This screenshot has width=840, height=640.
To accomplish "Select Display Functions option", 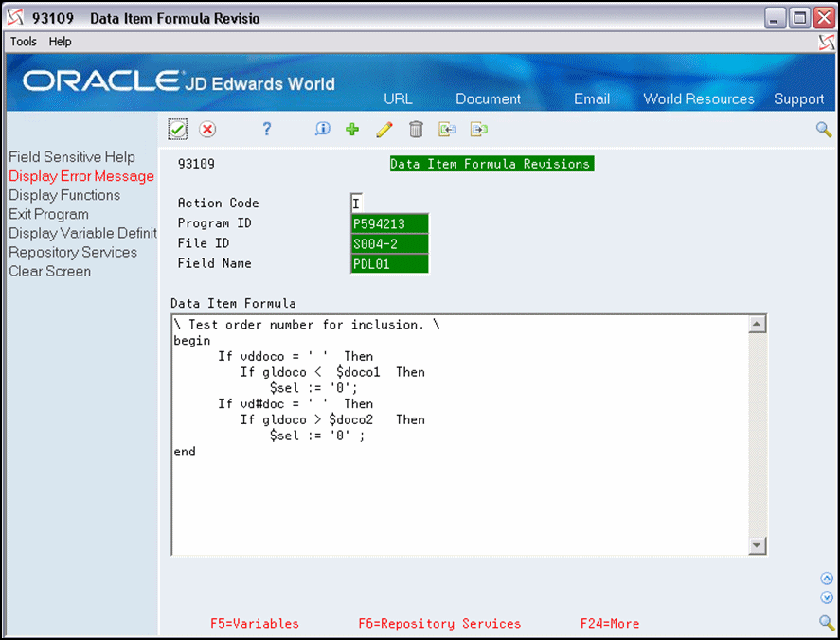I will click(64, 195).
